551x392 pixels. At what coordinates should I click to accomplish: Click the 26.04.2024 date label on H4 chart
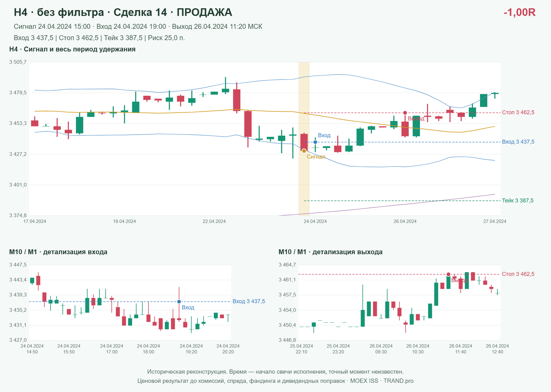click(x=405, y=221)
